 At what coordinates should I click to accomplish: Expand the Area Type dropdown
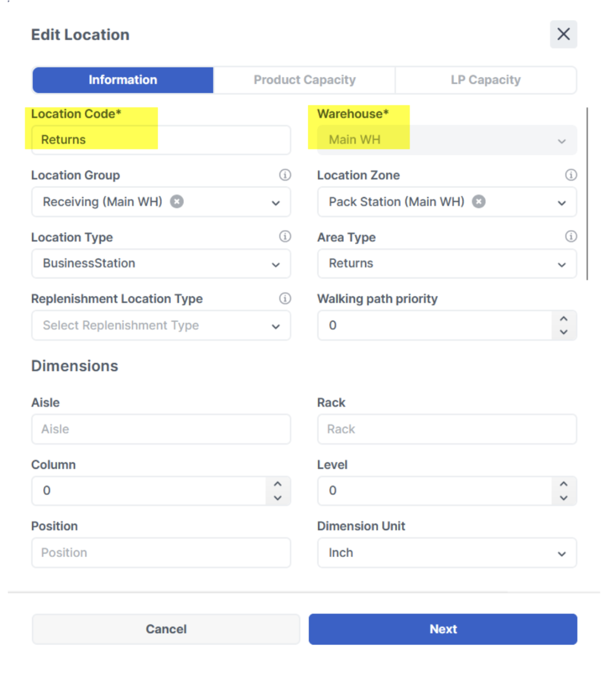(447, 264)
